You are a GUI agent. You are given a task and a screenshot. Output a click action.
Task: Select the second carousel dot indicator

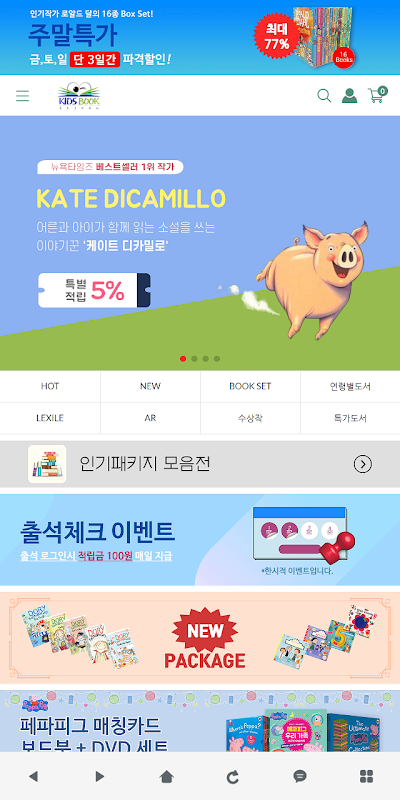(x=194, y=359)
